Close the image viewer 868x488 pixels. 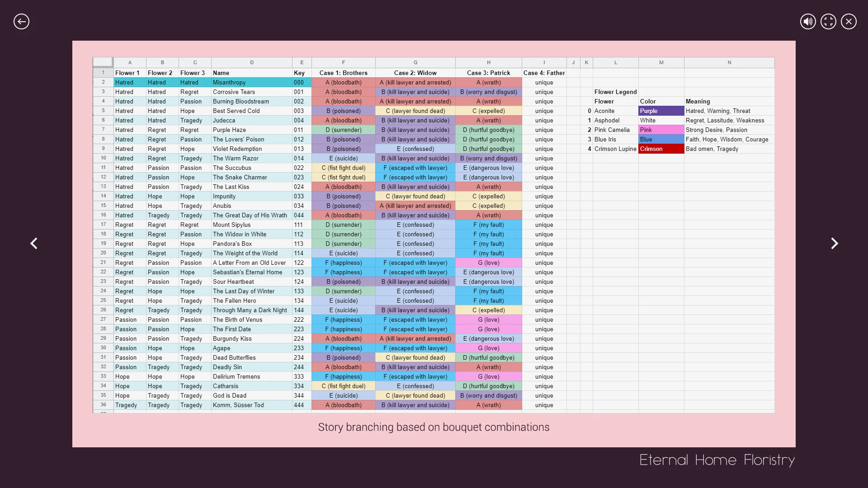849,21
